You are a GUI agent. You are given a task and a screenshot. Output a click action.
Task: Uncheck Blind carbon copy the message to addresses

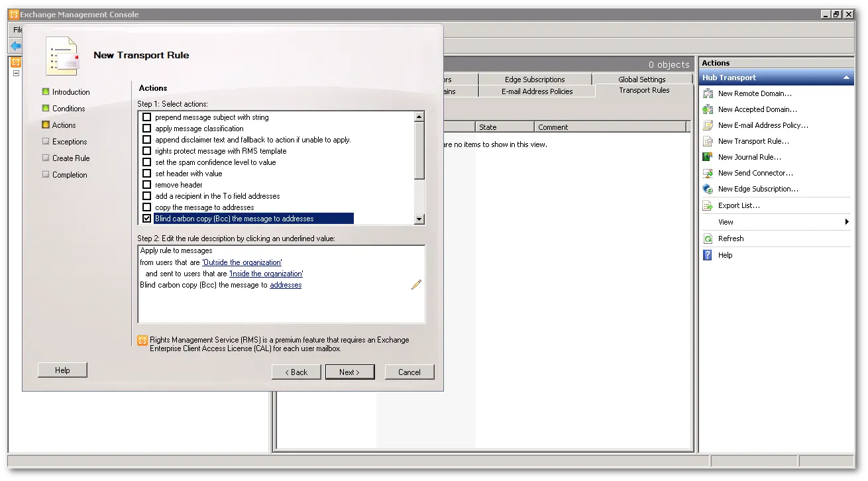tap(146, 218)
